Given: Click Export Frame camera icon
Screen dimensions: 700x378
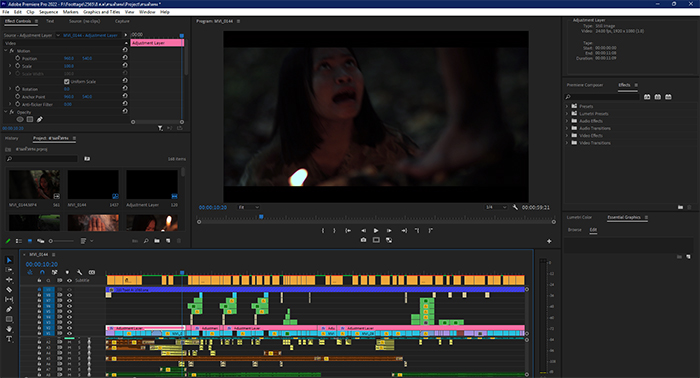Looking at the screenshot, I should coord(363,240).
